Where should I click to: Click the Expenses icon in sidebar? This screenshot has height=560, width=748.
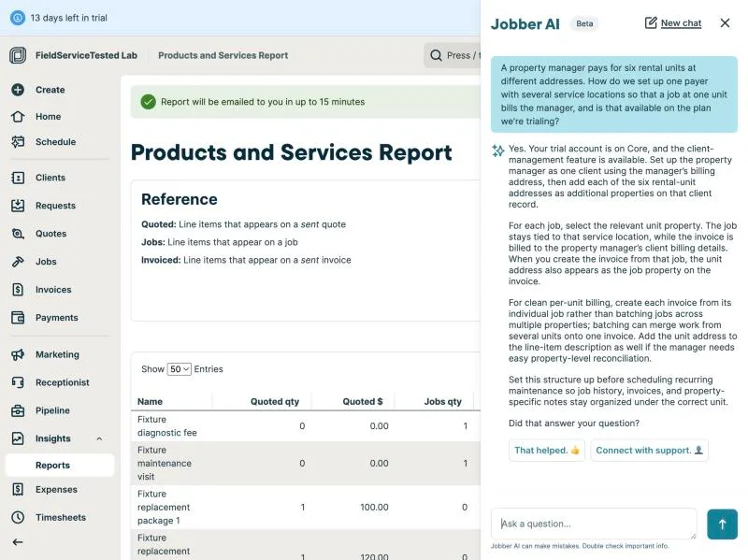(18, 489)
